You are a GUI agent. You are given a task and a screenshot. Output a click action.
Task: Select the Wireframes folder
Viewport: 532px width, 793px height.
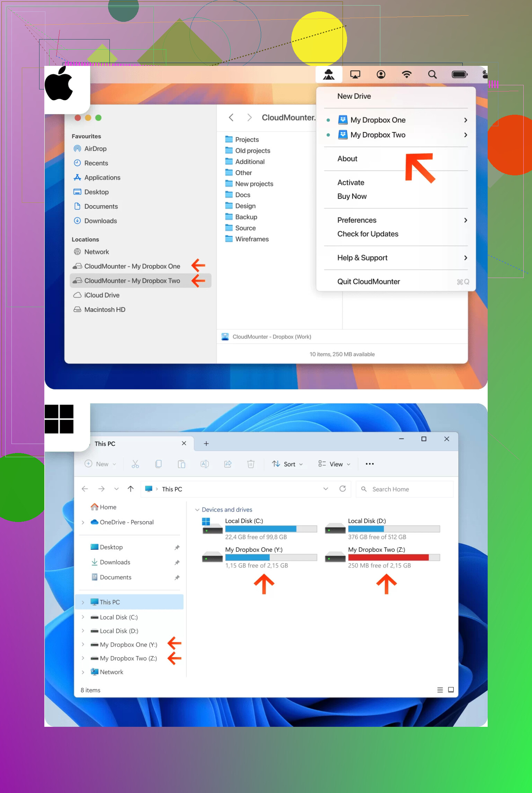pos(252,239)
